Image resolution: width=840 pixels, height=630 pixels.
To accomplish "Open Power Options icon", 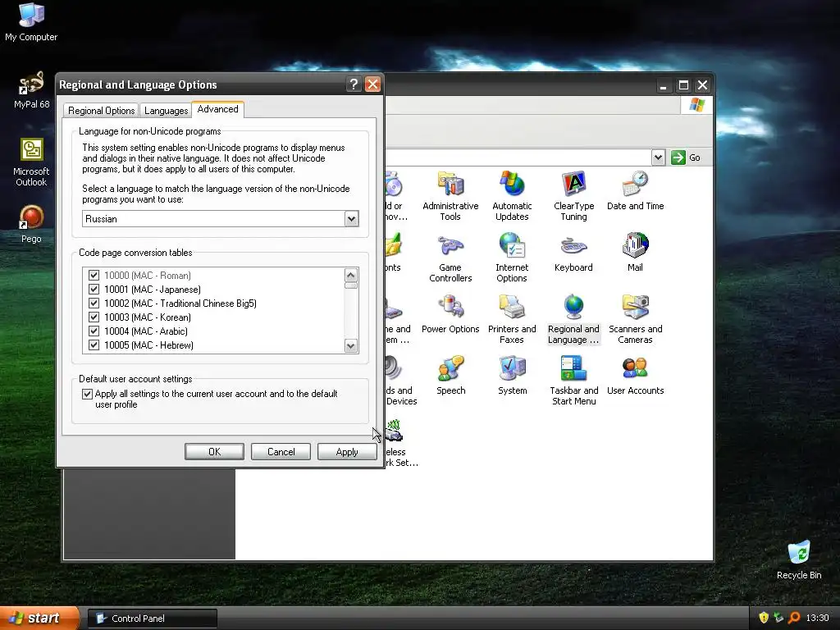I will point(450,314).
